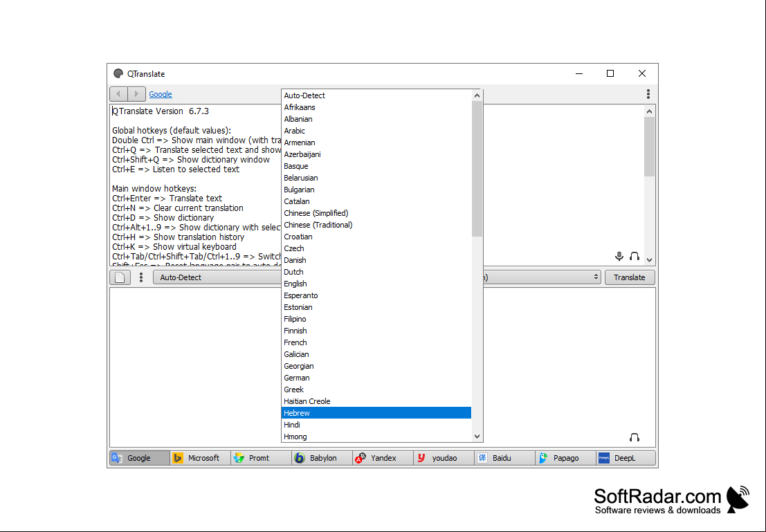The height and width of the screenshot is (532, 766).
Task: Choose Auto-Detect in the language list
Action: [x=376, y=95]
